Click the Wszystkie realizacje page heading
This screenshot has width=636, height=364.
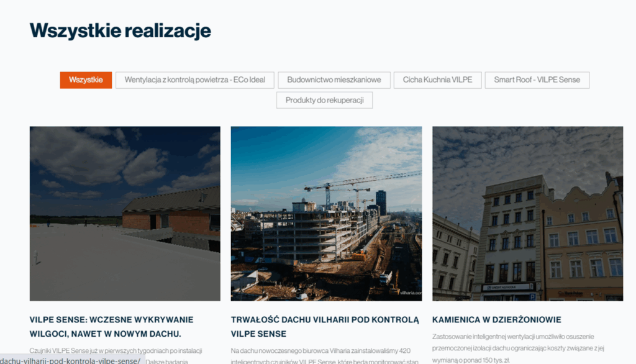point(120,31)
